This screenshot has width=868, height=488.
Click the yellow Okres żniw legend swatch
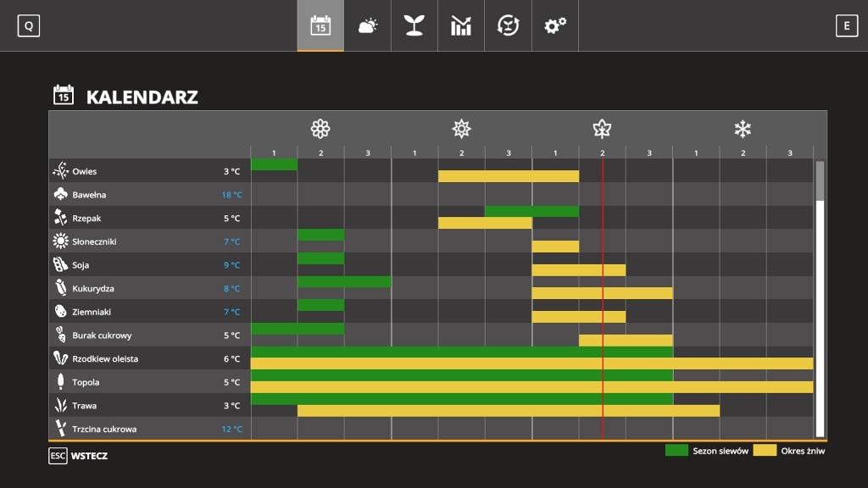coord(765,451)
